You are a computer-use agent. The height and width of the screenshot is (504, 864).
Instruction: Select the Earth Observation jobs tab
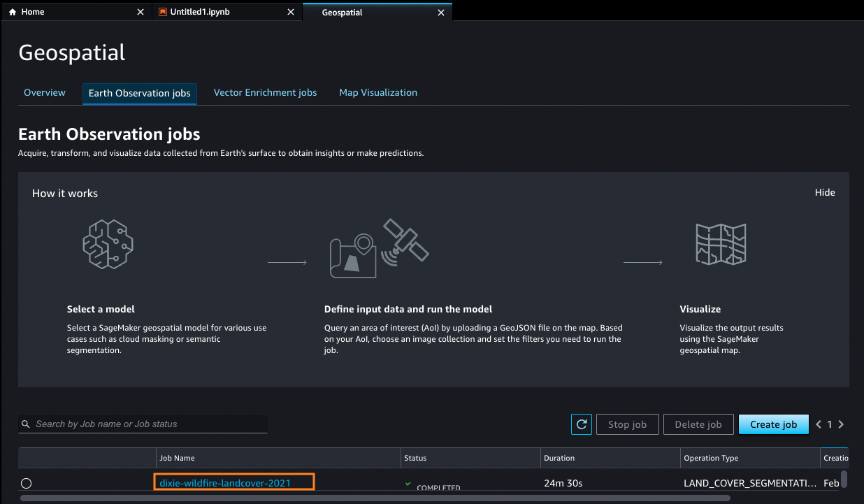tap(140, 93)
